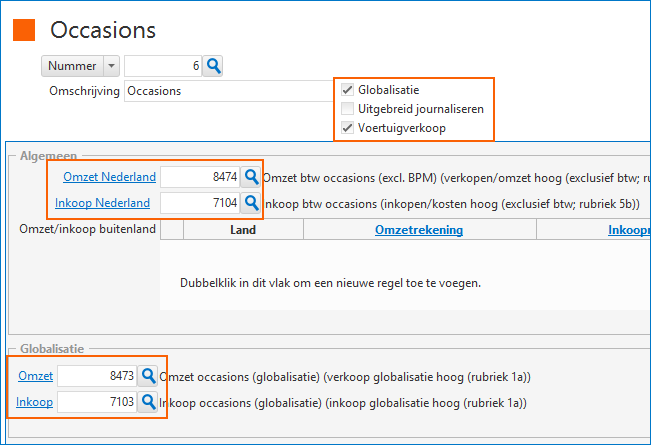Follow the Inkoop link under Globalisatie
The height and width of the screenshot is (445, 651).
point(34,402)
